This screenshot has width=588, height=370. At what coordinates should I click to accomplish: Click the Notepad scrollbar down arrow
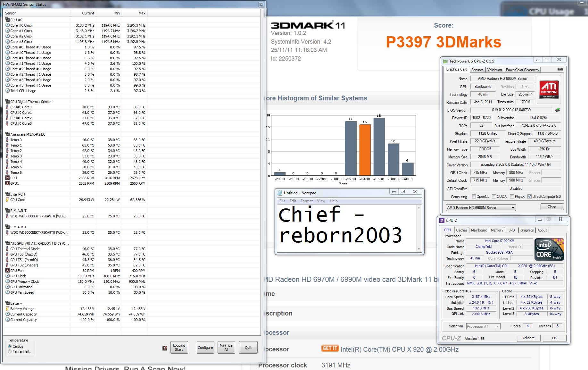[418, 249]
